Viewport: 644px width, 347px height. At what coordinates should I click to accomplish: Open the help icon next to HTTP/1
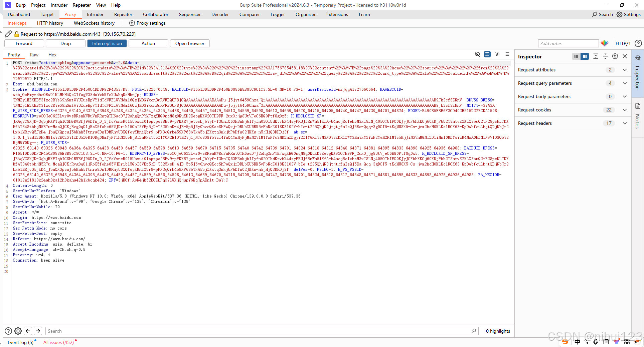point(638,43)
